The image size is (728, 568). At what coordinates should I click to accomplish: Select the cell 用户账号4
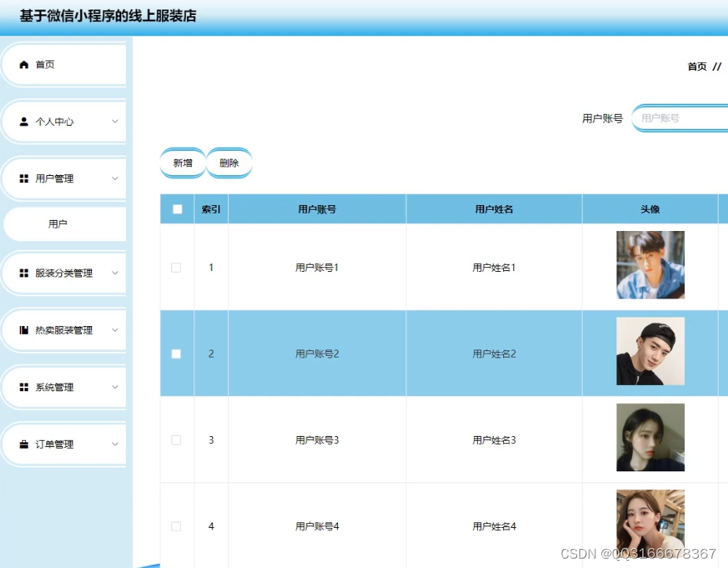[317, 526]
